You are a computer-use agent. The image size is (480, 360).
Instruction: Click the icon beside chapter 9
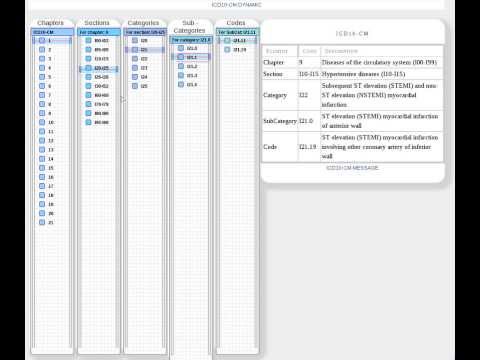click(x=42, y=113)
